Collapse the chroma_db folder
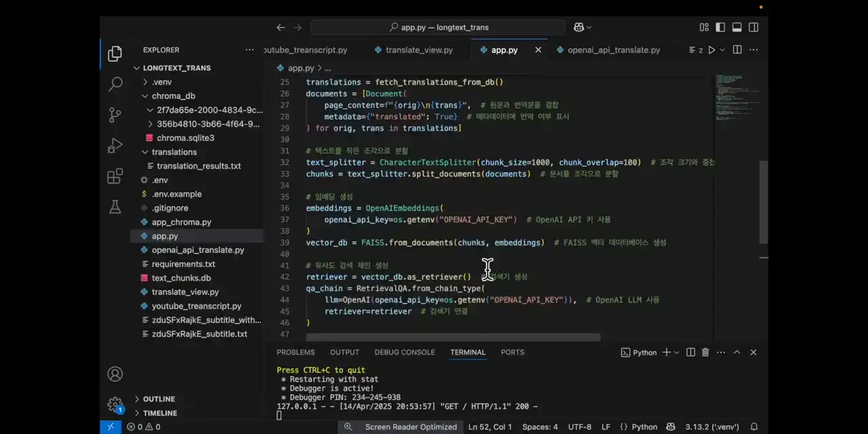This screenshot has height=434, width=868. [x=173, y=96]
